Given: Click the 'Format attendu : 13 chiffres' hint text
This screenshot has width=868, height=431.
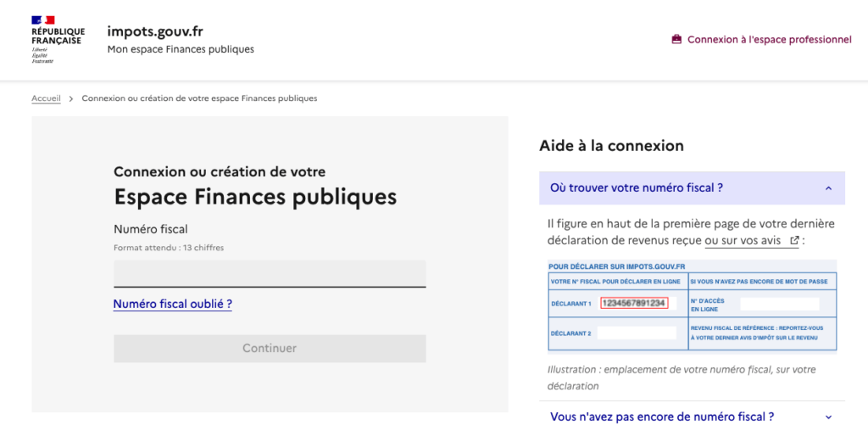Looking at the screenshot, I should pyautogui.click(x=169, y=248).
